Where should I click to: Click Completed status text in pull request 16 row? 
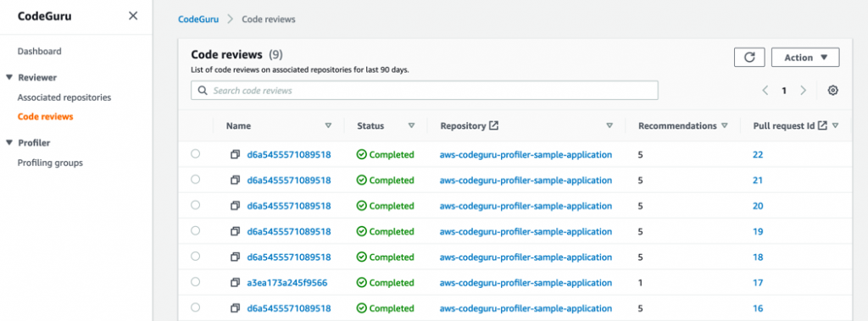(392, 308)
